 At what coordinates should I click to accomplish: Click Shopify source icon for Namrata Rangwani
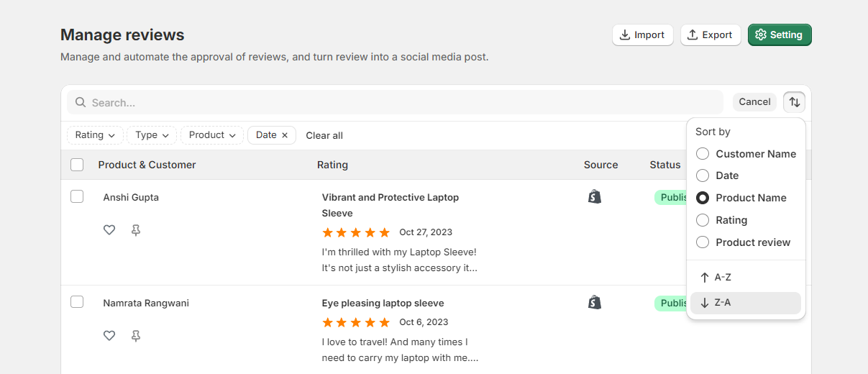[595, 303]
